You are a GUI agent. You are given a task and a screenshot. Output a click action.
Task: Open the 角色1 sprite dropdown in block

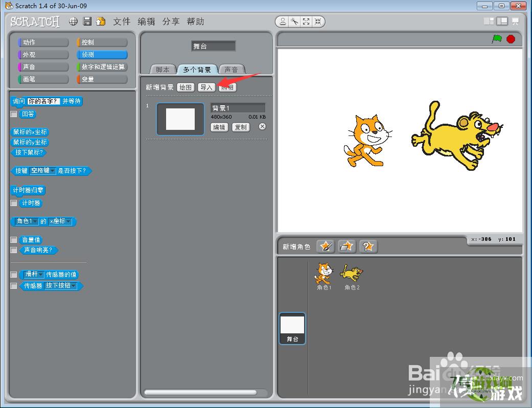(x=27, y=221)
